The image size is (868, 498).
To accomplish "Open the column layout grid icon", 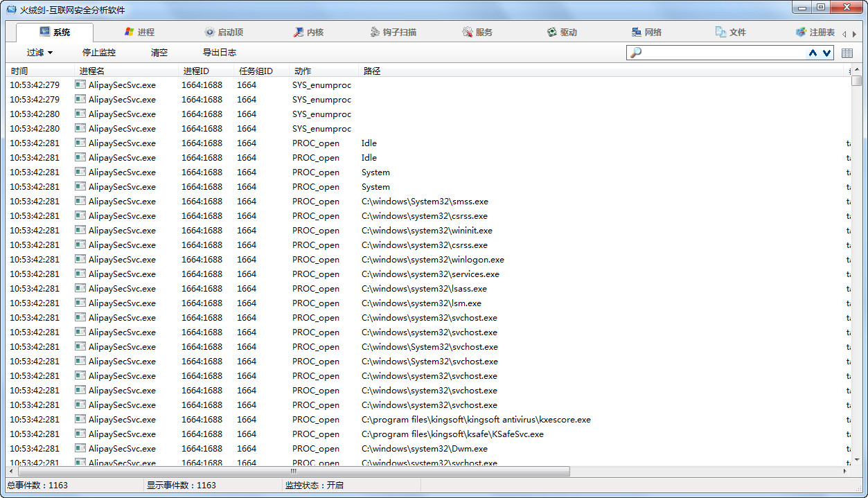I will tap(847, 53).
